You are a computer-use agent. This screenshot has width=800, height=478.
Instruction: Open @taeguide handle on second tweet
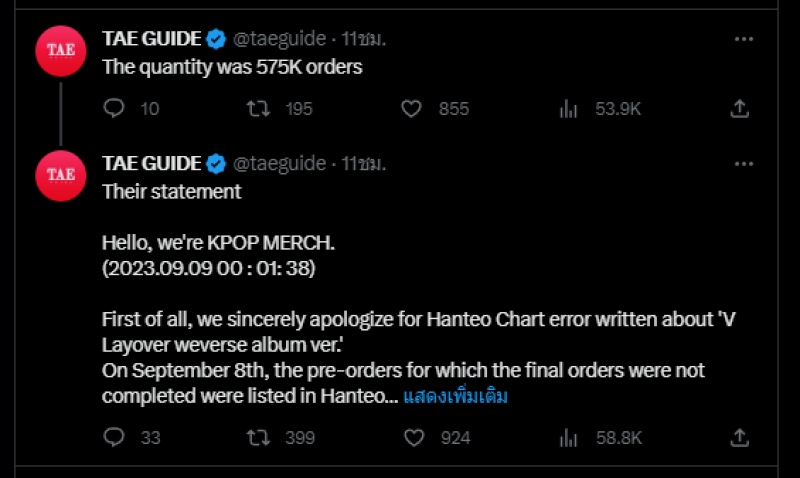coord(279,163)
